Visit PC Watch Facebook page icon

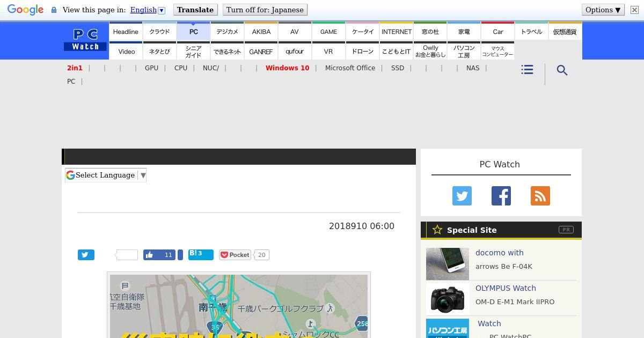(501, 196)
